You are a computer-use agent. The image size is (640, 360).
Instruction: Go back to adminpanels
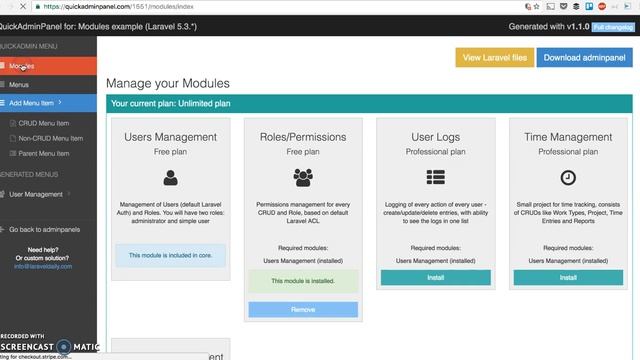[44, 229]
